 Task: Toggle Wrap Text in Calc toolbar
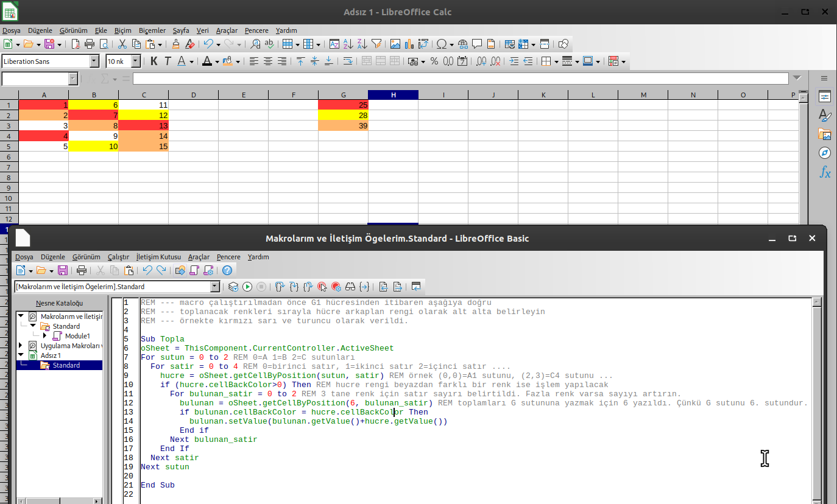pyautogui.click(x=347, y=61)
